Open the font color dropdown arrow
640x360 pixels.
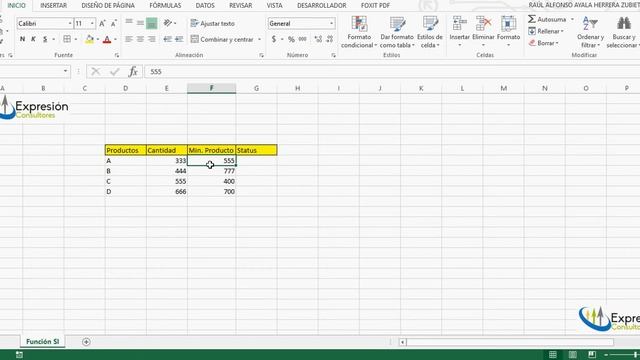tap(116, 40)
